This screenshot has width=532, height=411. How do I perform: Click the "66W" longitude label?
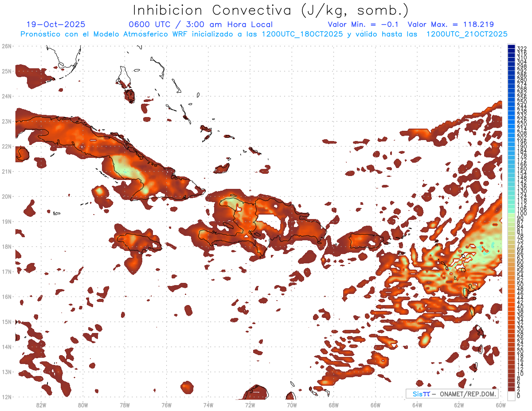pos(375,405)
